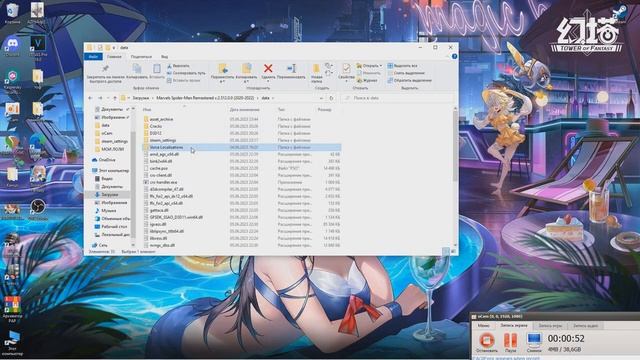Viewport: 640px width, 360px height.
Task: Switch to the Главная ribbon tab
Action: [114, 57]
